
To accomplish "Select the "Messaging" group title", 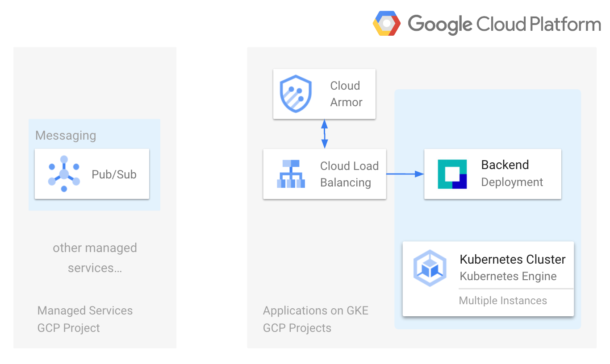I will pos(66,136).
